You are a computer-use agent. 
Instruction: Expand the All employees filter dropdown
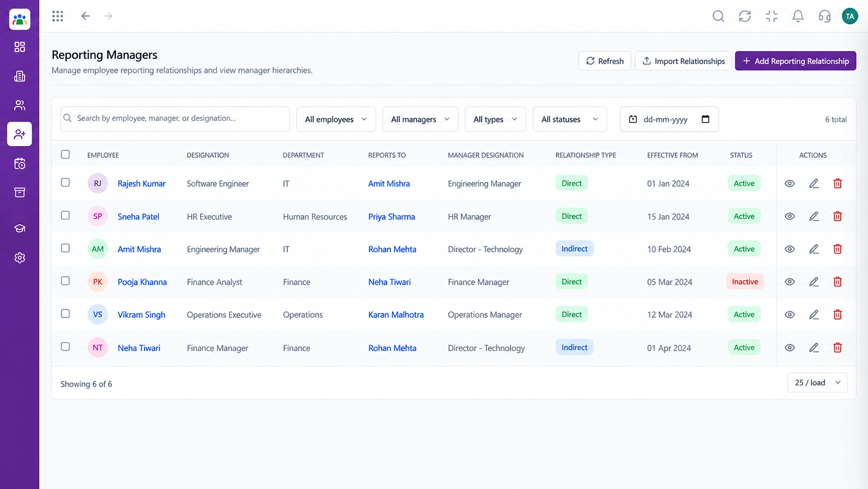(336, 119)
